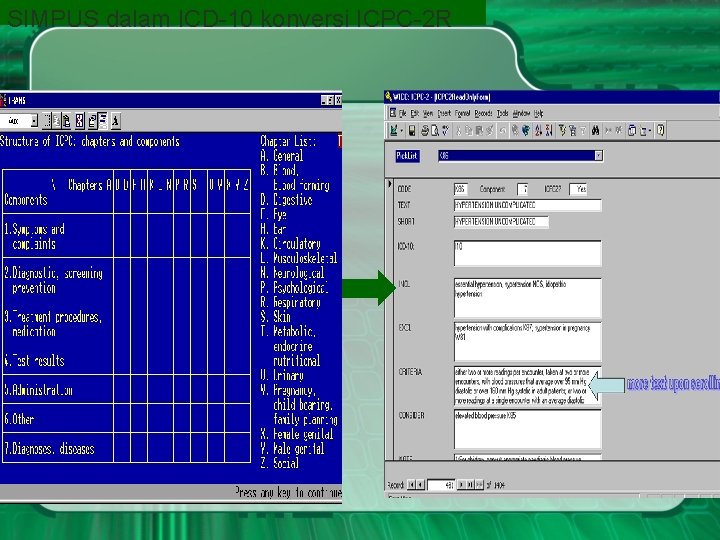Open the PickList combo box dropdown arrow
Image resolution: width=720 pixels, height=540 pixels.
tap(598, 156)
